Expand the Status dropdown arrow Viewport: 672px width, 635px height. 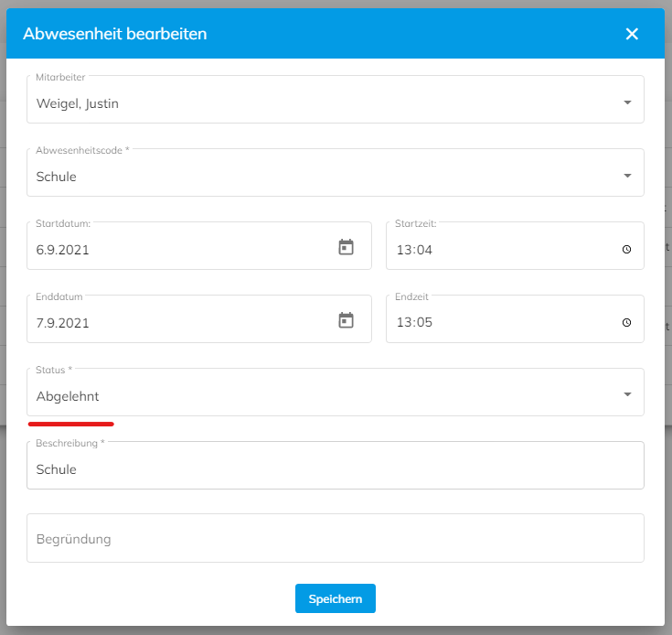click(627, 394)
